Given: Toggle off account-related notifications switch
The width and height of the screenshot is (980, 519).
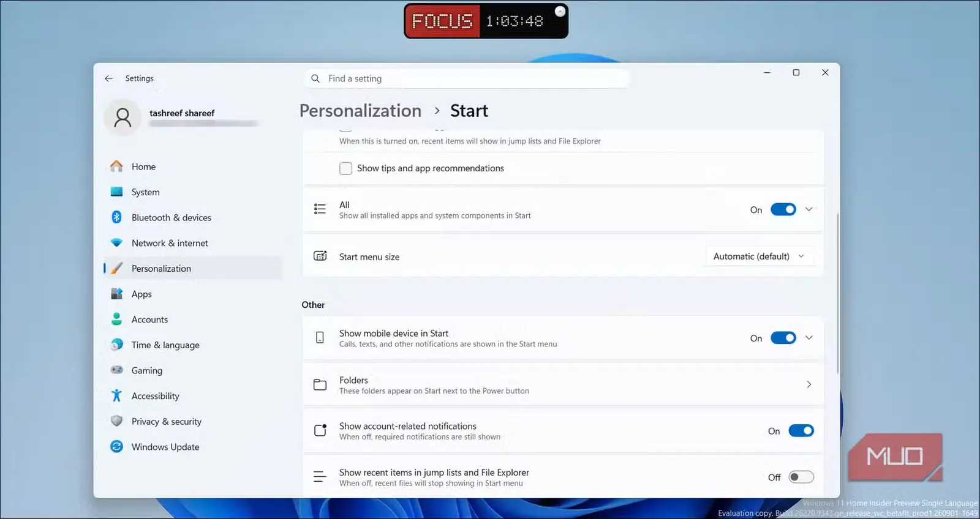Looking at the screenshot, I should point(801,431).
